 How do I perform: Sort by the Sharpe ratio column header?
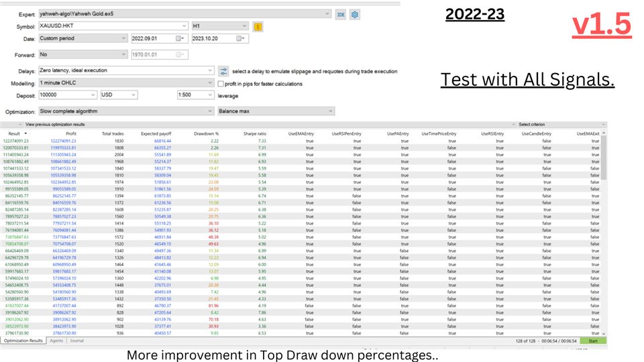(255, 134)
